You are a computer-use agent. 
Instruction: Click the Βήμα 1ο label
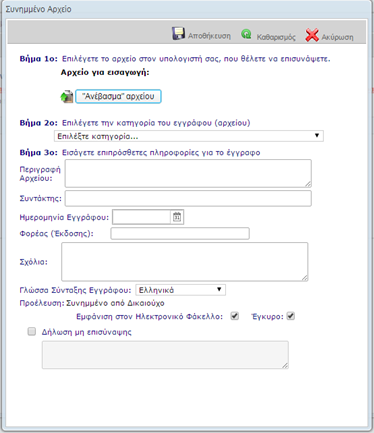(x=39, y=59)
